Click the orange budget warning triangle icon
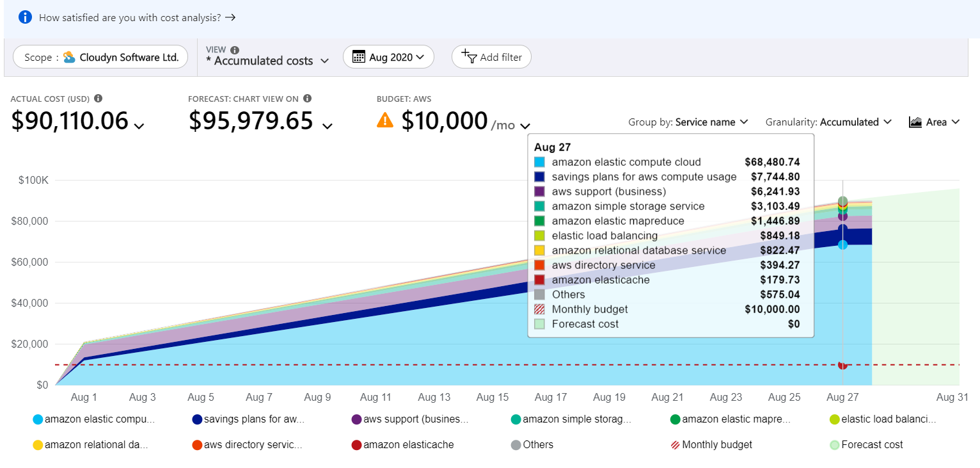The image size is (980, 468). coord(385,120)
